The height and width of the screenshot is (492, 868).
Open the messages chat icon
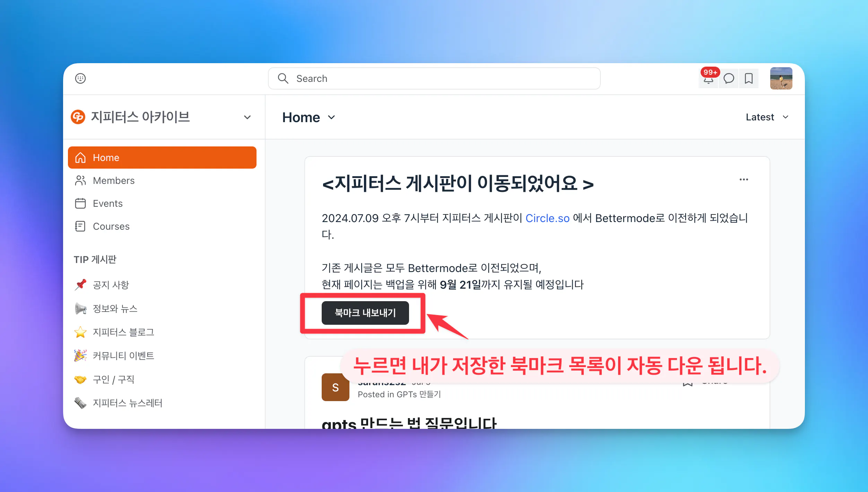[x=728, y=78]
